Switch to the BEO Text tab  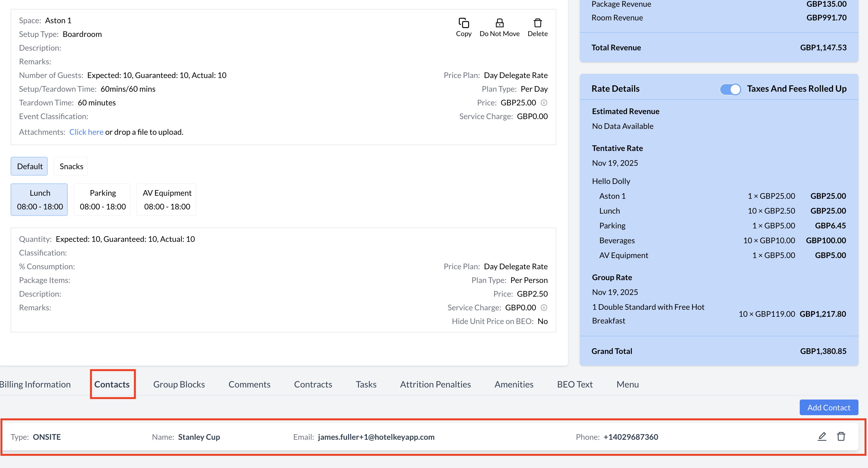coord(574,384)
